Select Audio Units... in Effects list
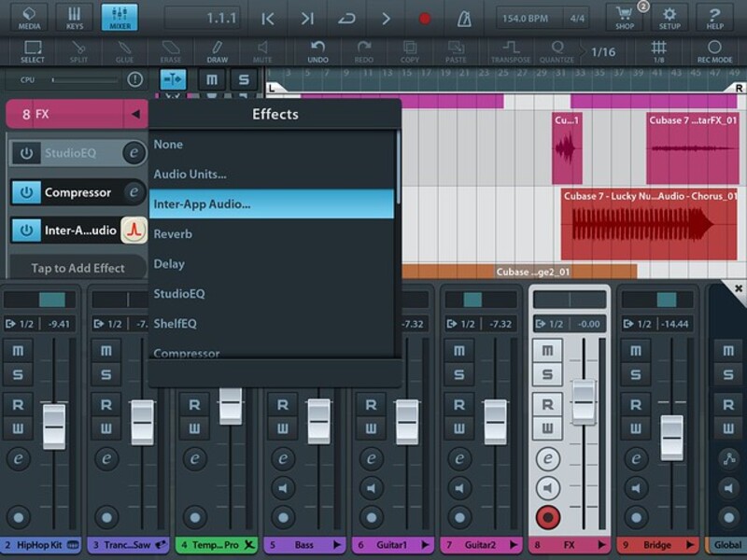 pos(272,175)
